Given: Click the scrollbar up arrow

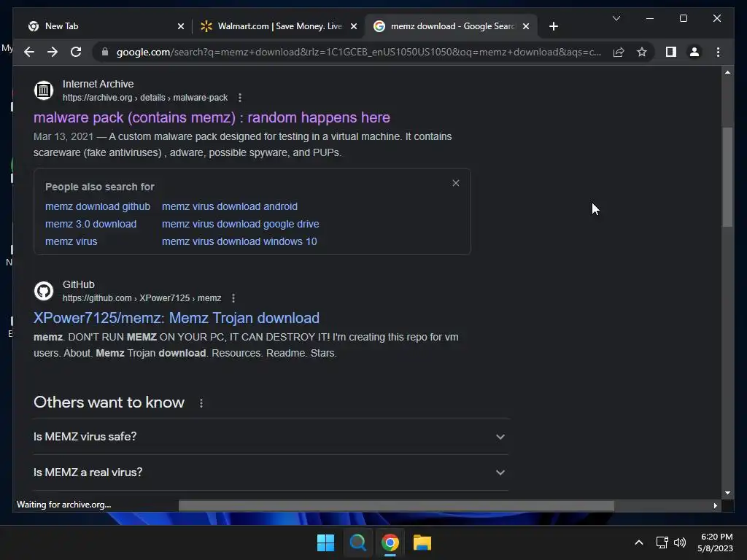Looking at the screenshot, I should point(727,72).
